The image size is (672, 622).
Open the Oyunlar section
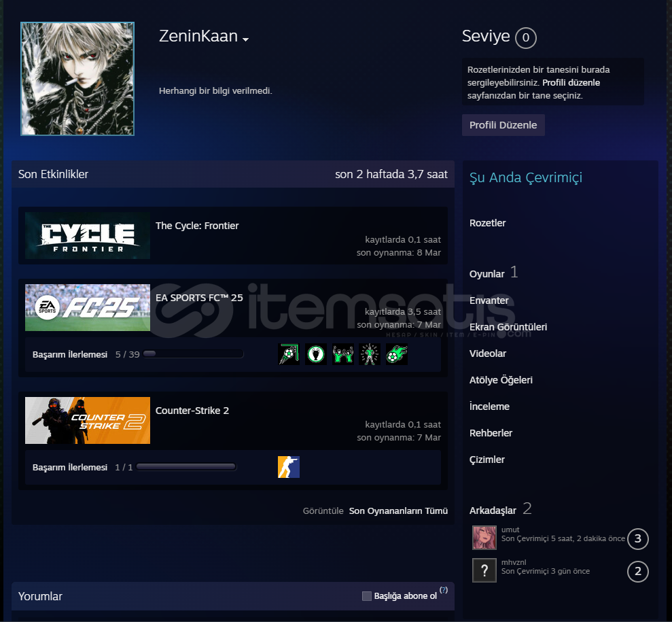[x=487, y=274]
